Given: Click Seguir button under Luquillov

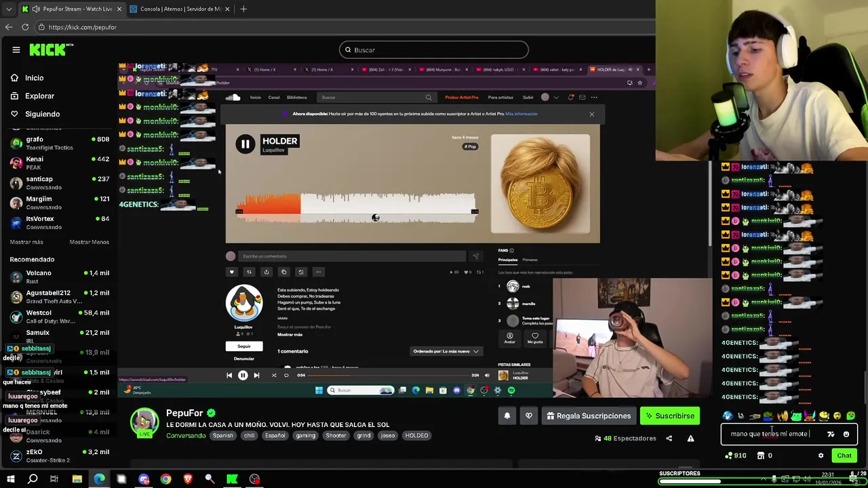Looking at the screenshot, I should [243, 346].
